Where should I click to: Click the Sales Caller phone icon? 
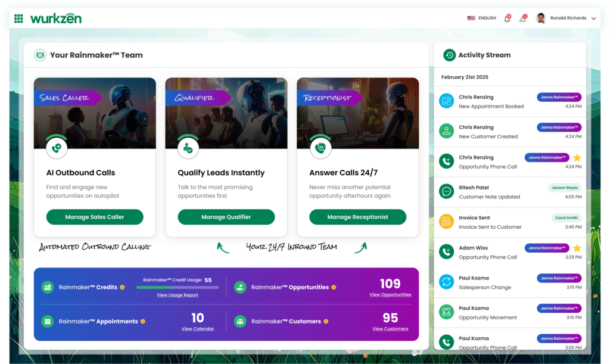pos(57,148)
